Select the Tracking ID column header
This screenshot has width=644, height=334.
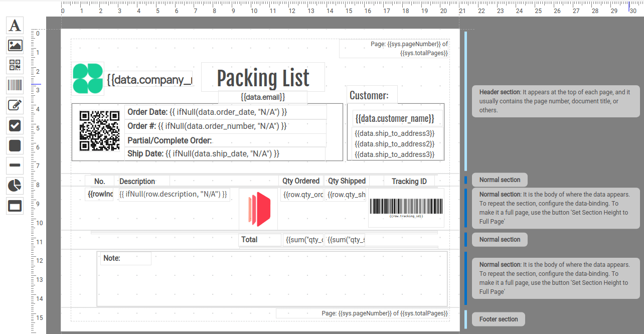point(409,181)
